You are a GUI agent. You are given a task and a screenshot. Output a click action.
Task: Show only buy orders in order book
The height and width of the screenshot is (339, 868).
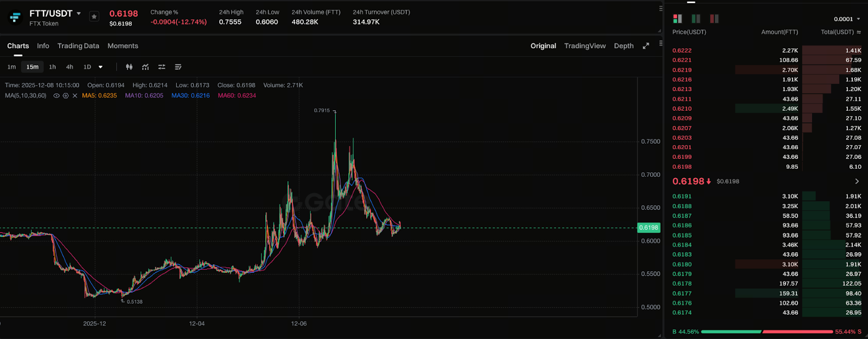click(x=696, y=18)
